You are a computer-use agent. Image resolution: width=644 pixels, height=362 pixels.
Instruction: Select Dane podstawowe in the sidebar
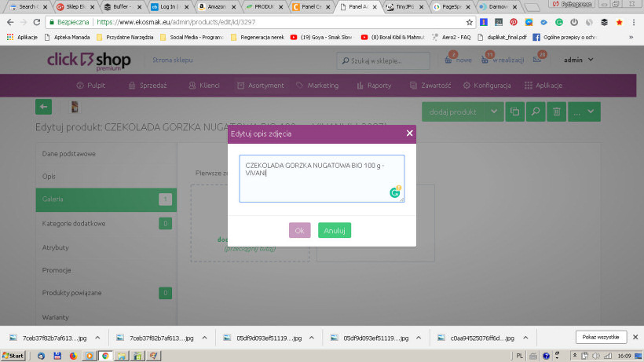click(x=106, y=154)
